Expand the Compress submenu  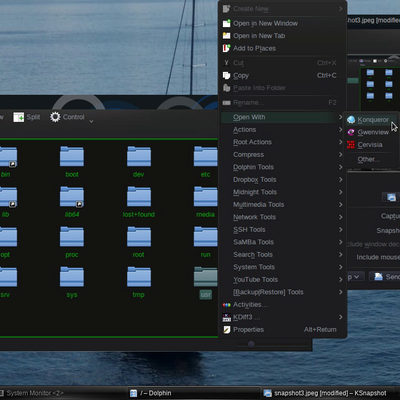(x=282, y=155)
